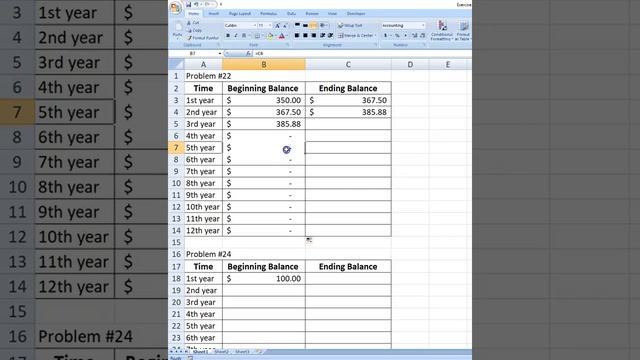Apply comma style number format
640x360 pixels.
click(405, 35)
